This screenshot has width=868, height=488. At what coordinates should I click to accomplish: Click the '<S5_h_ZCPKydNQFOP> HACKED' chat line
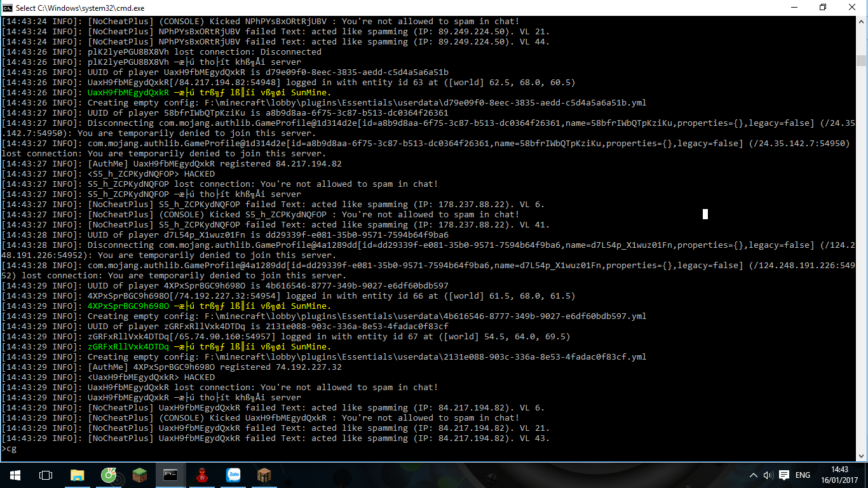coord(108,174)
